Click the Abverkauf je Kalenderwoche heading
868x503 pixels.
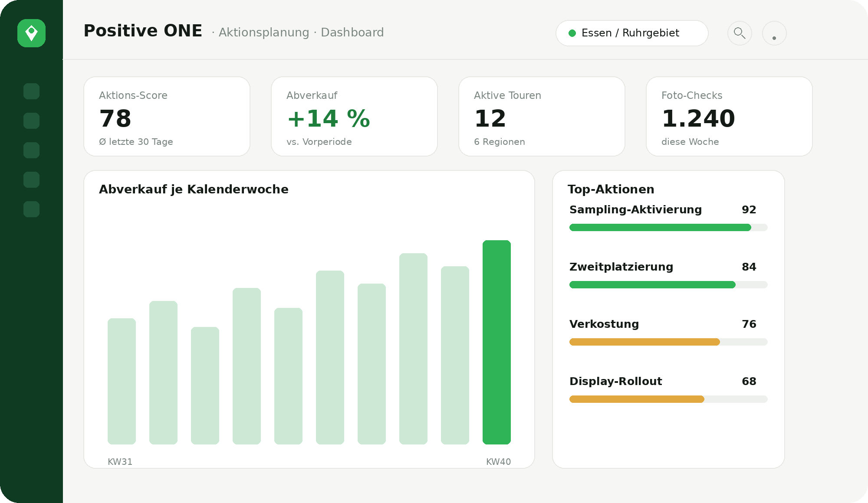click(194, 189)
